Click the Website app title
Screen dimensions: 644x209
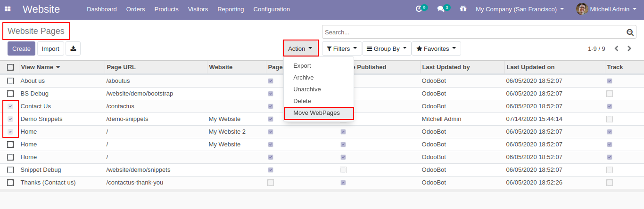point(41,9)
